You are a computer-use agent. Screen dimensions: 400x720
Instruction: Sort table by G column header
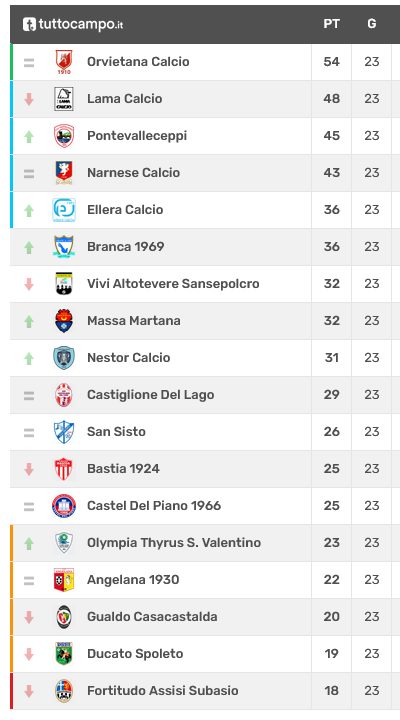pyautogui.click(x=372, y=24)
